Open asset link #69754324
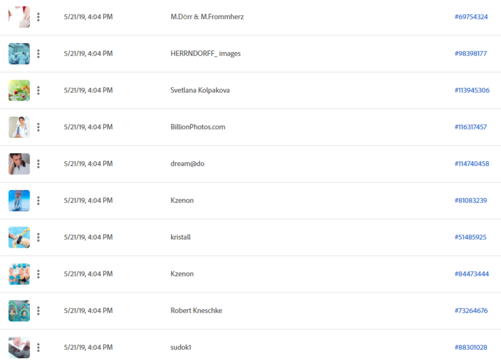The height and width of the screenshot is (363, 501). pyautogui.click(x=471, y=17)
